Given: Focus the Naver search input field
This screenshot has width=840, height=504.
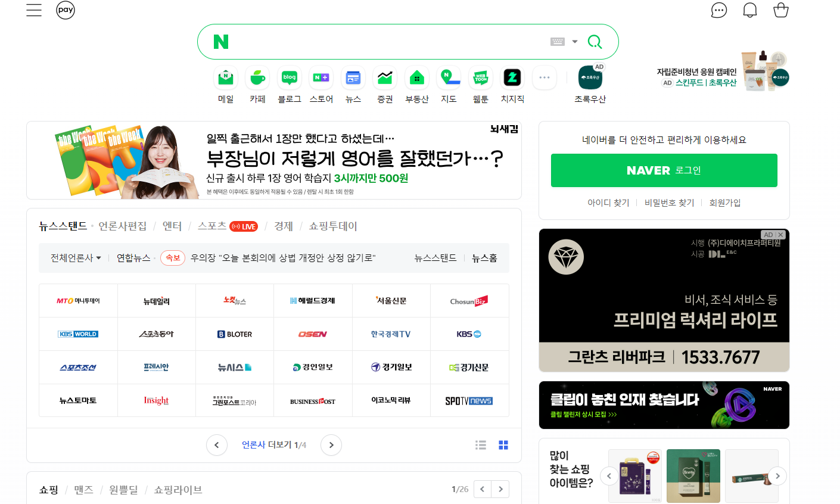Looking at the screenshot, I should pyautogui.click(x=387, y=42).
